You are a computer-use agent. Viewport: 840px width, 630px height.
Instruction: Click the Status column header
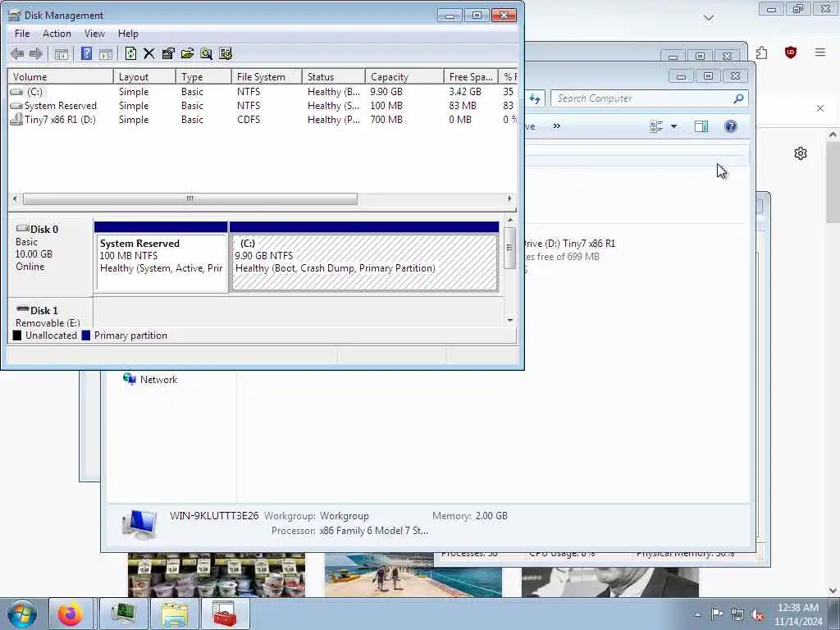click(x=333, y=76)
